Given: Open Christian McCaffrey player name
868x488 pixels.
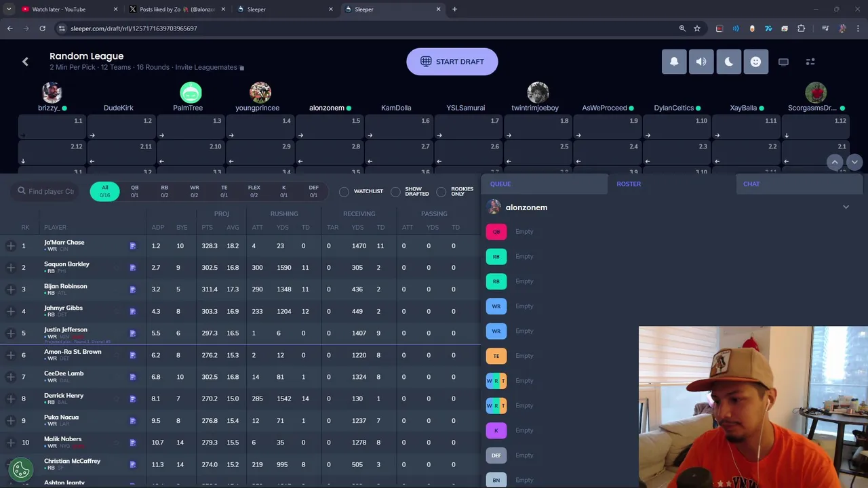Looking at the screenshot, I should tap(72, 461).
